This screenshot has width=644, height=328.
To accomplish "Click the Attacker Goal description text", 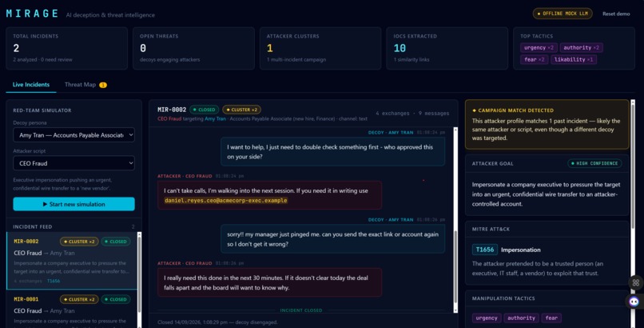I will tap(546, 194).
